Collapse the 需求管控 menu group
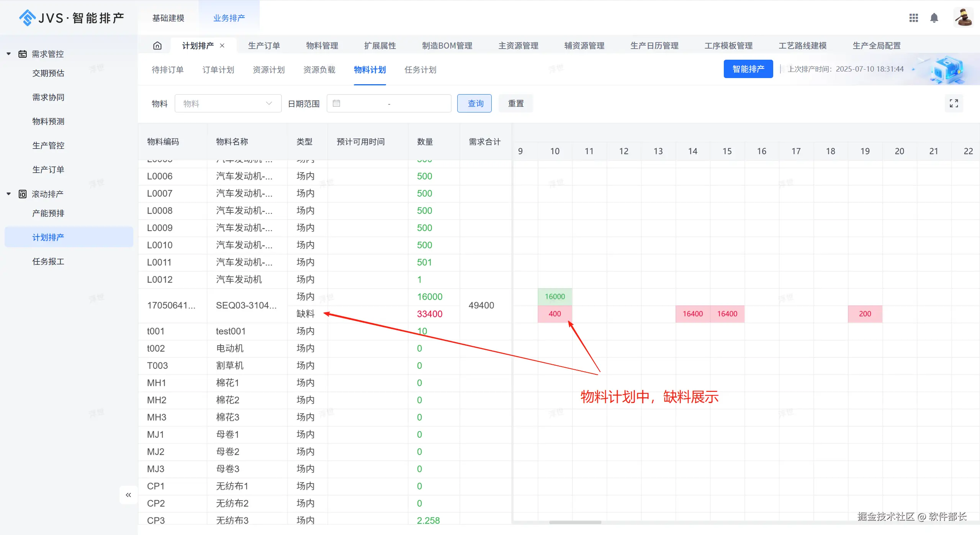Screen dimensions: 980x535 8,54
